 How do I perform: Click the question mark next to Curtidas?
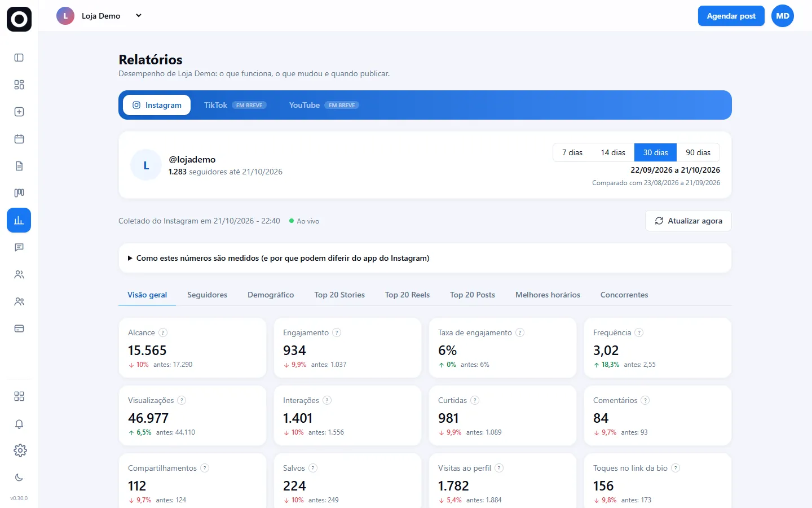(x=475, y=400)
